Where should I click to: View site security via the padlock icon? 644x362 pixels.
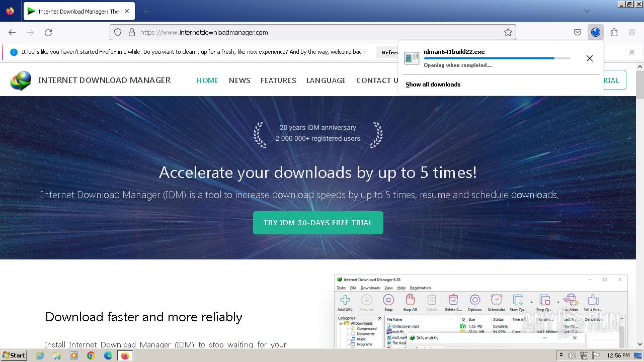pos(132,32)
